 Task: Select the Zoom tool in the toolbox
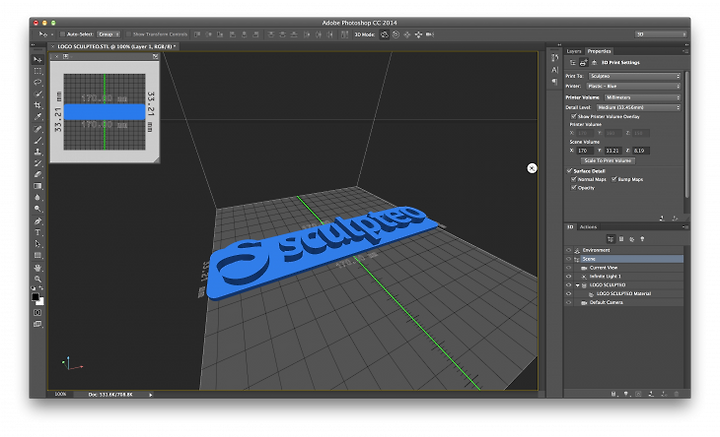click(38, 279)
